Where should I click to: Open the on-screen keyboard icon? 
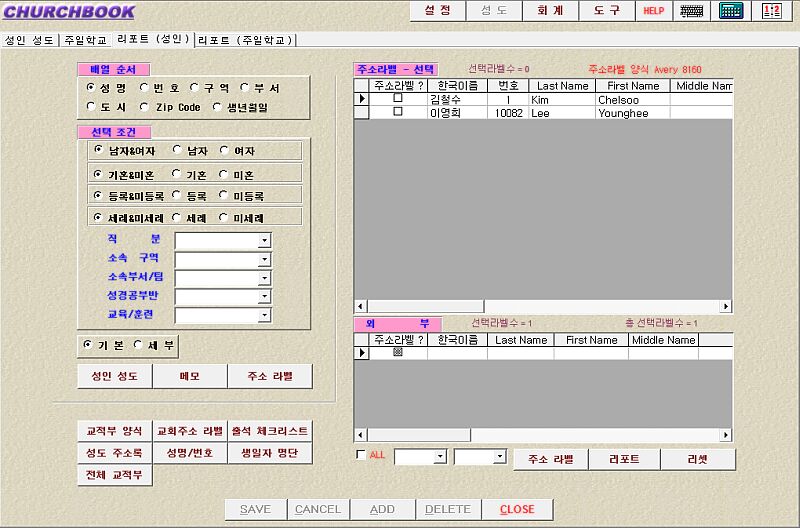[x=692, y=11]
